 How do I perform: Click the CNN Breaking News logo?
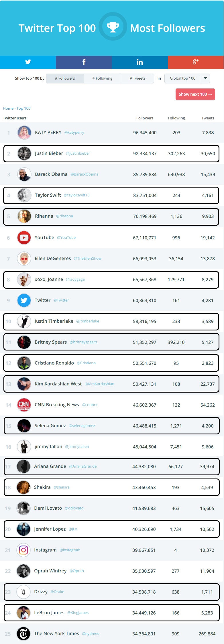pos(24,405)
